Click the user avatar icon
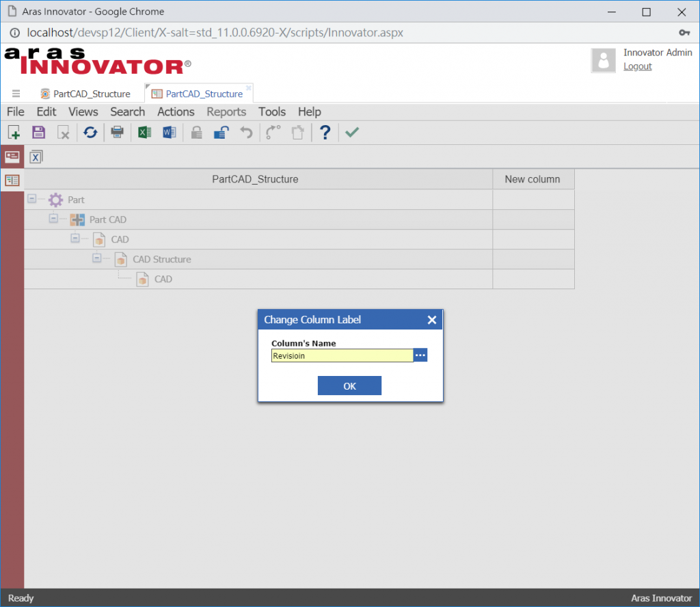Image resolution: width=700 pixels, height=607 pixels. 603,60
